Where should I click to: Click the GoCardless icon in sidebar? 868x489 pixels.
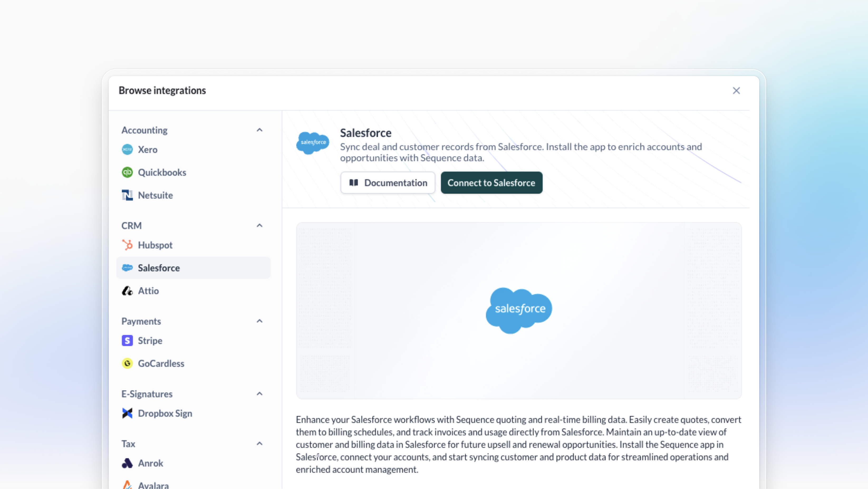(127, 363)
